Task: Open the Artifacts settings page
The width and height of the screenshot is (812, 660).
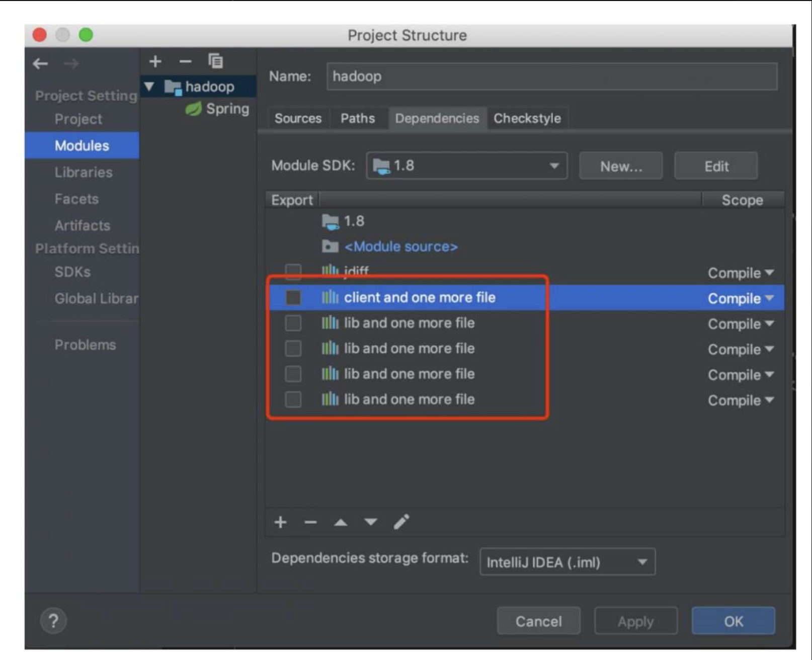Action: tap(83, 225)
